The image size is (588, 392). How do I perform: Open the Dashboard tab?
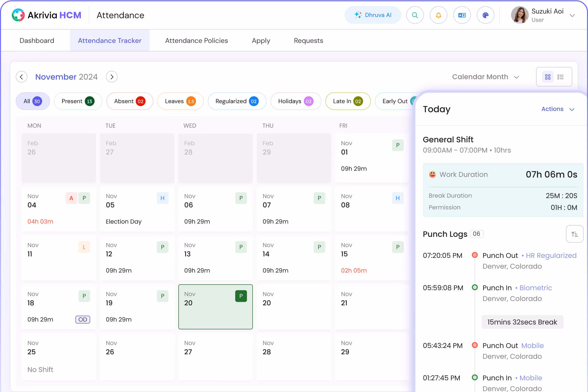point(37,40)
